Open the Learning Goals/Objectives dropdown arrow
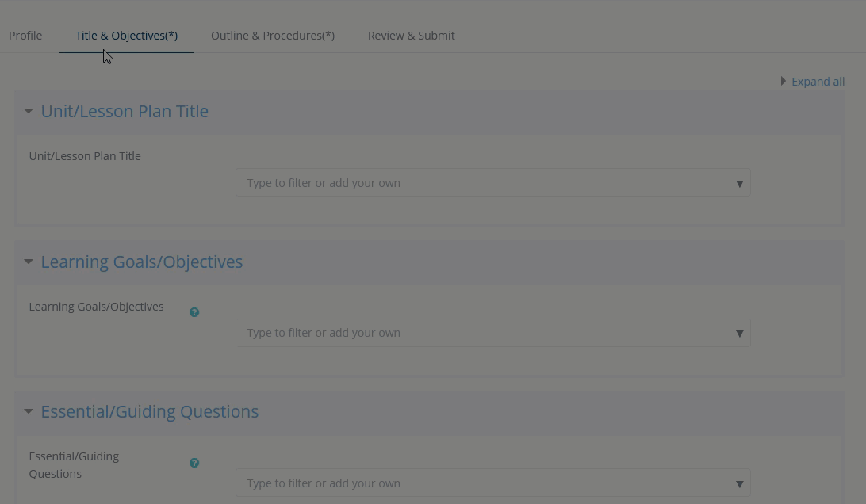The height and width of the screenshot is (504, 866). pyautogui.click(x=739, y=333)
